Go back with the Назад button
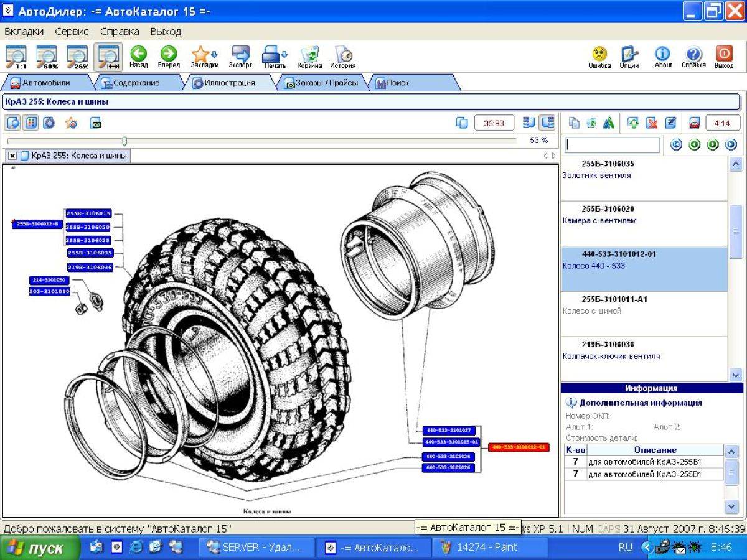The width and height of the screenshot is (747, 560). point(138,57)
